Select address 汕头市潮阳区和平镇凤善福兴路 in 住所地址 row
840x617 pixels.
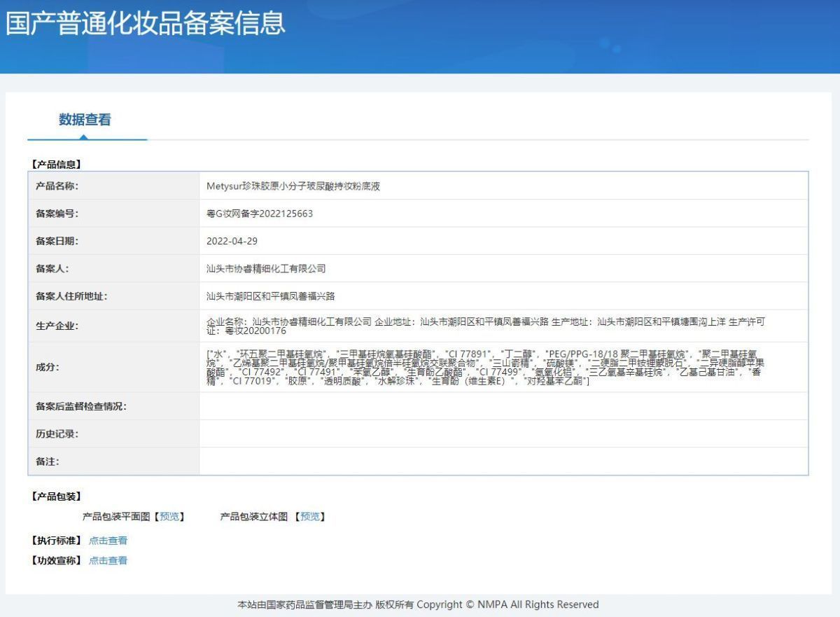[270, 296]
